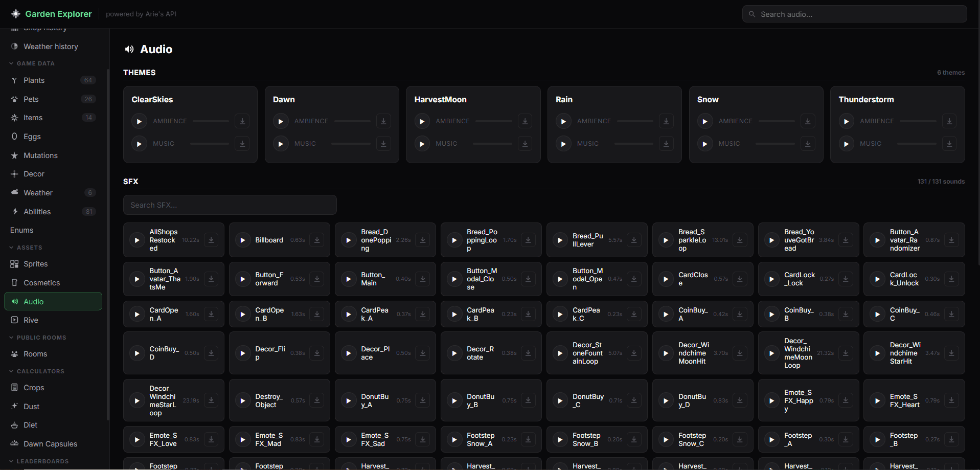Image resolution: width=980 pixels, height=470 pixels.
Task: Download the Dawn ambience file
Action: (383, 121)
